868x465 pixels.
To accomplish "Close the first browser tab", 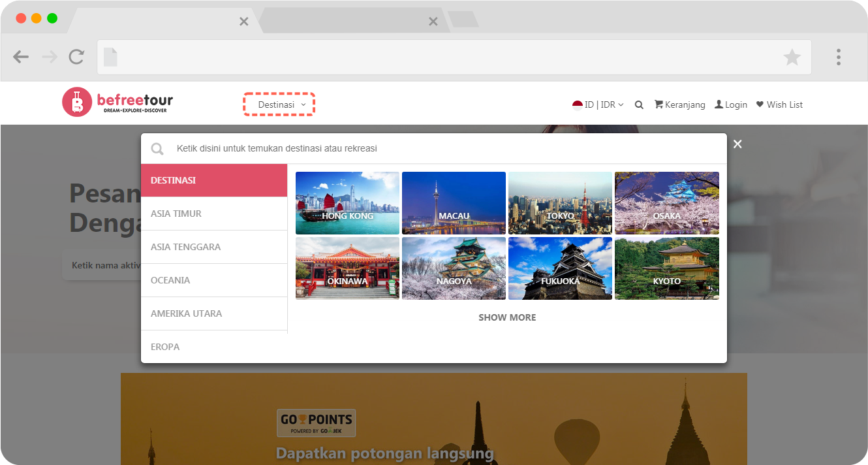I will click(243, 22).
